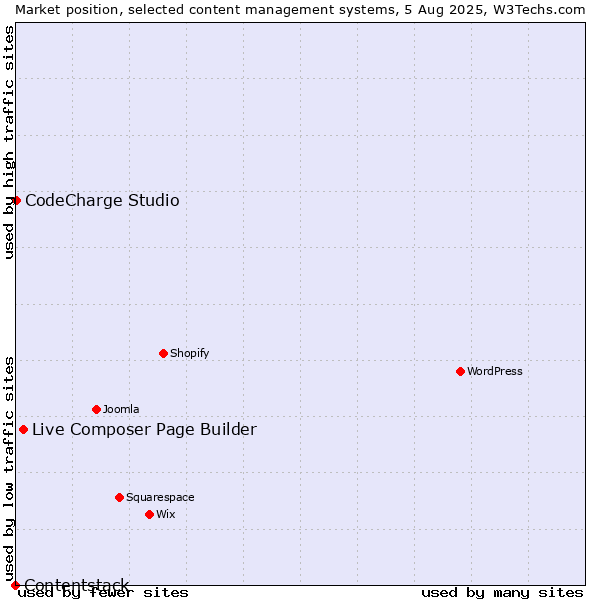This screenshot has height=600, width=600.
Task: Click the Contentstack data point
Action: click(x=15, y=585)
